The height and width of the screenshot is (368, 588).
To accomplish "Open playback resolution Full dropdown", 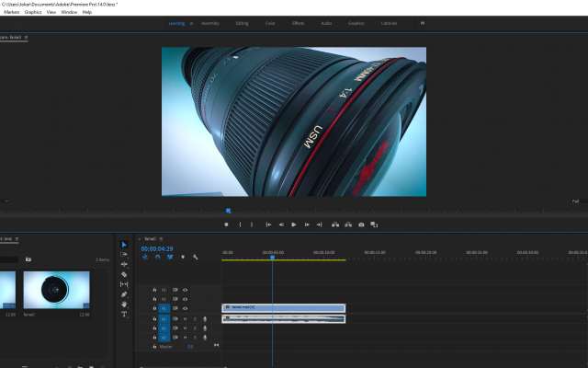I will (x=578, y=201).
